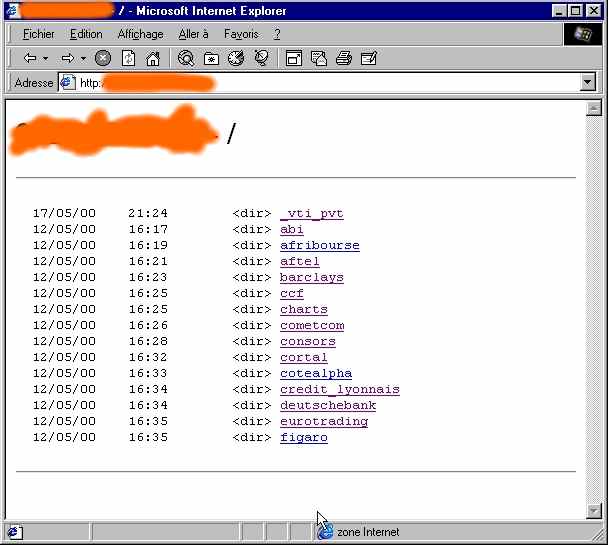
Task: Open the Search toolbar icon
Action: click(x=186, y=59)
